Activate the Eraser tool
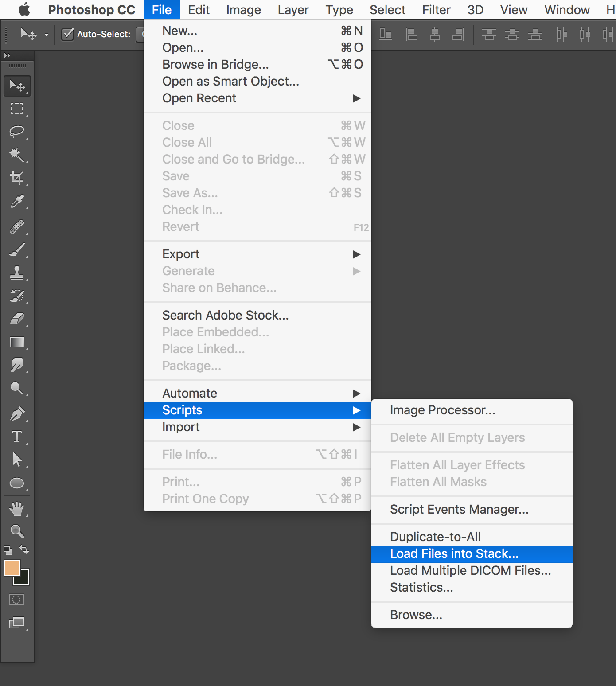 click(x=17, y=319)
